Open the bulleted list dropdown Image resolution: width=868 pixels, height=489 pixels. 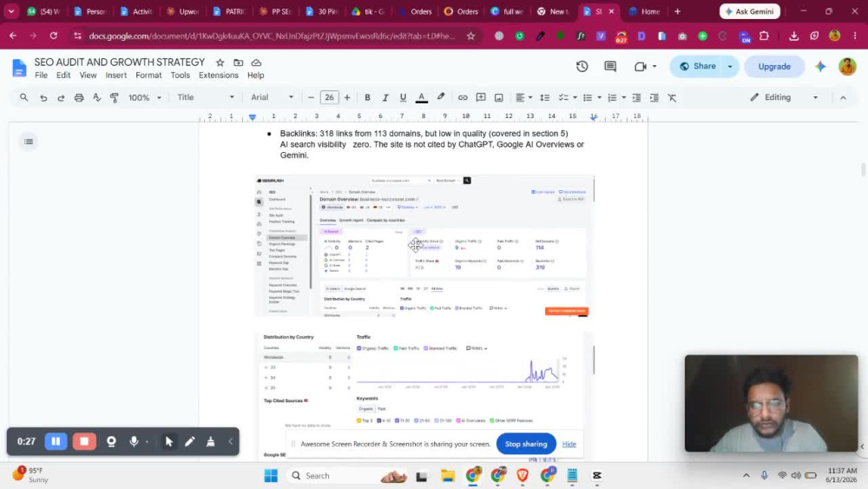pos(592,97)
